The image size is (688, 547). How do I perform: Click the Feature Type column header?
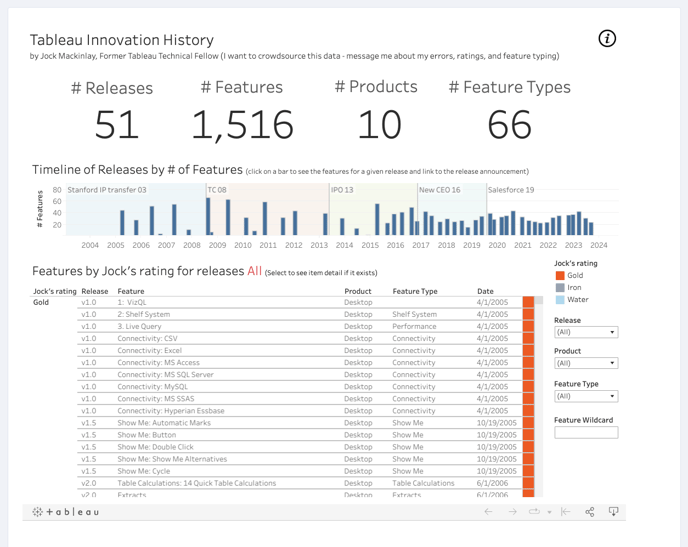click(415, 291)
